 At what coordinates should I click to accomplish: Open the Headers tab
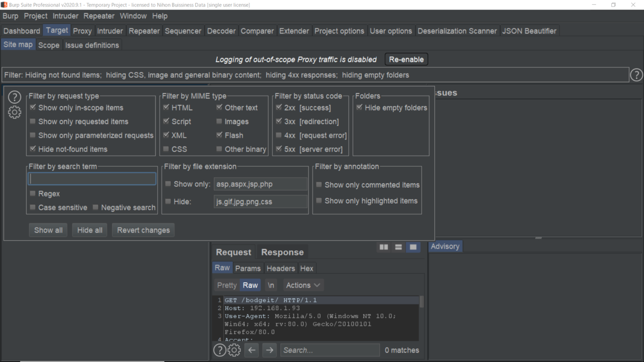(x=281, y=268)
